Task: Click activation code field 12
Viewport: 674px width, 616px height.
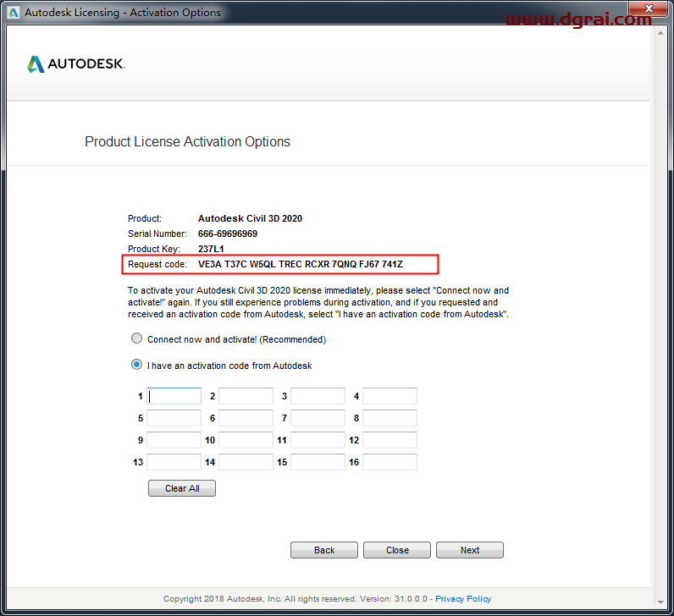Action: point(389,440)
